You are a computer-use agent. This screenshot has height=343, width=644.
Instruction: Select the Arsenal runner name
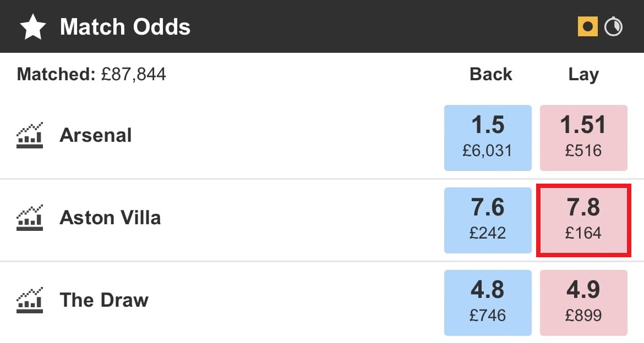pos(96,135)
